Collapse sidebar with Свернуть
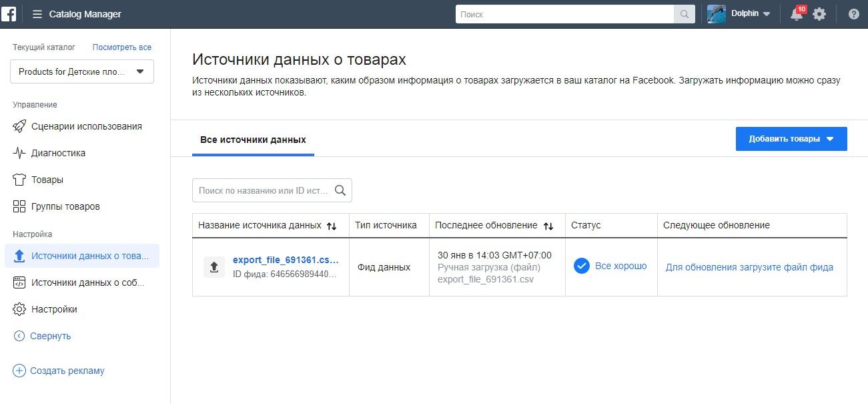This screenshot has width=868, height=404. [50, 336]
